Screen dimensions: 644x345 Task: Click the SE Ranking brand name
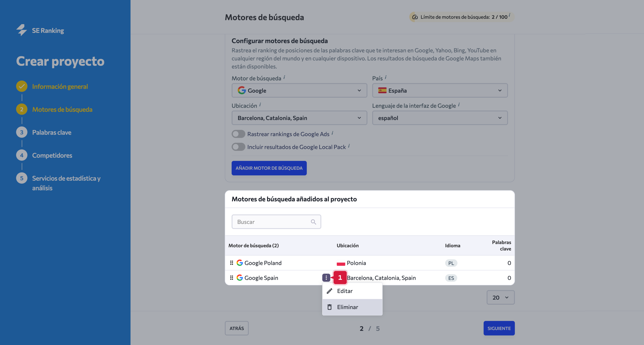(48, 31)
